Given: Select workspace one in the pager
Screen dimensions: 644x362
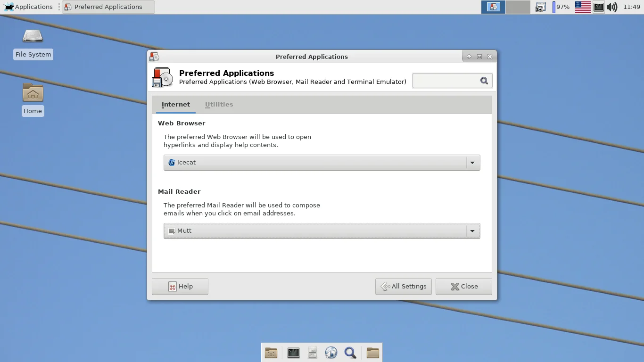Looking at the screenshot, I should [494, 7].
